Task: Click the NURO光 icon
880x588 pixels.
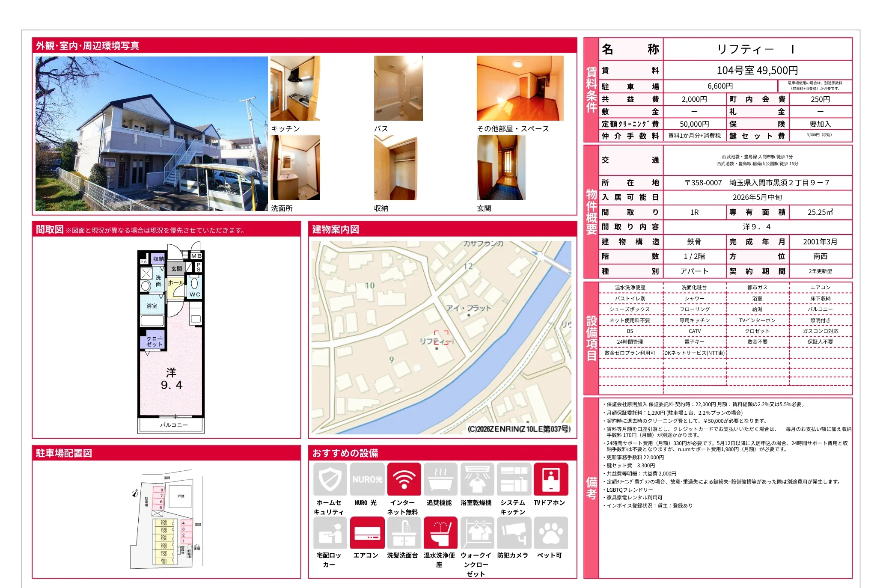Action: [367, 479]
